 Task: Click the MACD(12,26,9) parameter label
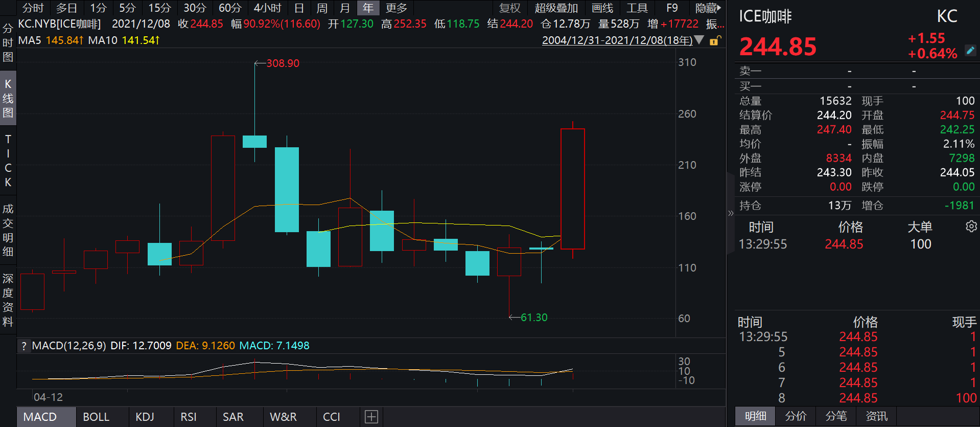pyautogui.click(x=69, y=346)
